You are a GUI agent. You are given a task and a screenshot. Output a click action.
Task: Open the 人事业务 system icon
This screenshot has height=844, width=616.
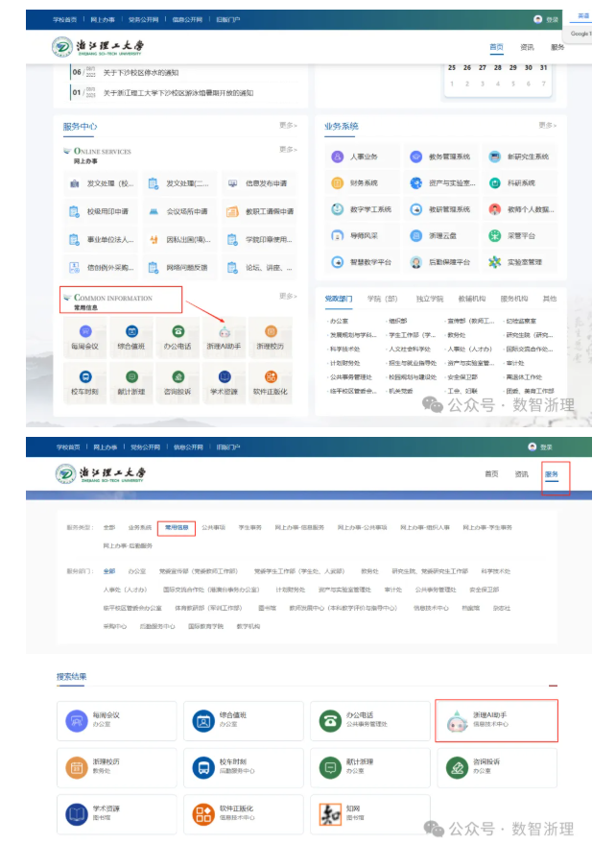tap(338, 157)
